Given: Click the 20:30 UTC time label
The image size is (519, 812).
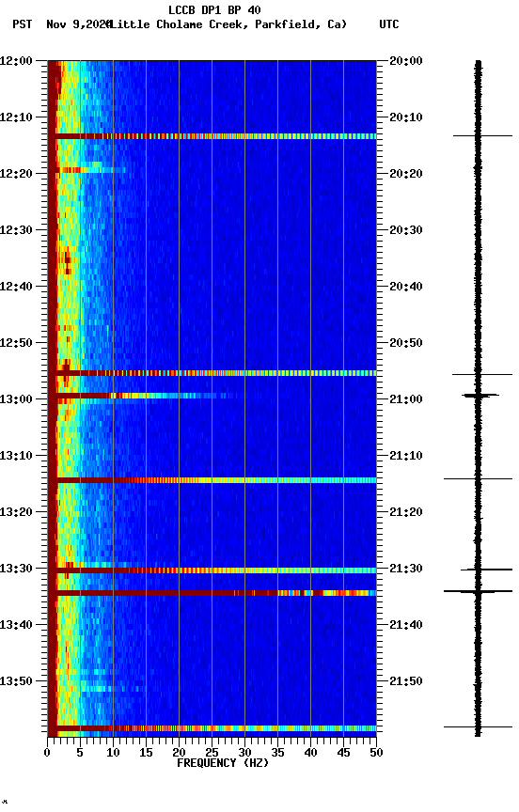Looking at the screenshot, I should pos(406,230).
